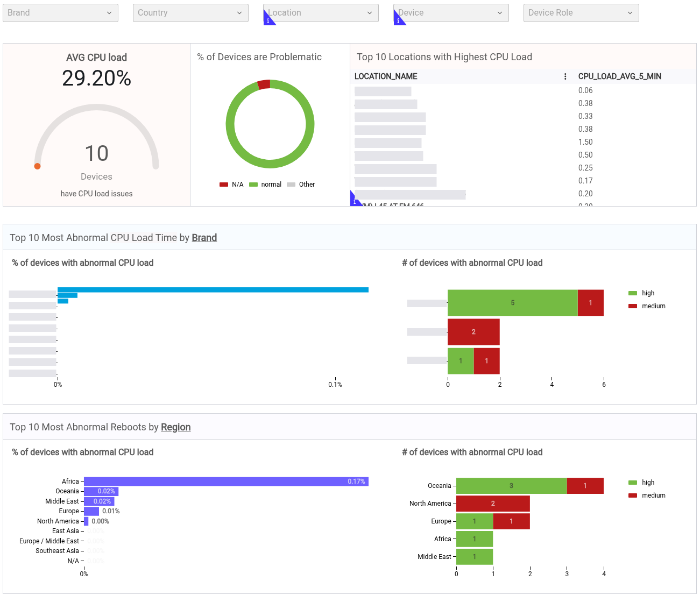Toggle the Other legend in donut chart
700x595 pixels.
pyautogui.click(x=301, y=185)
